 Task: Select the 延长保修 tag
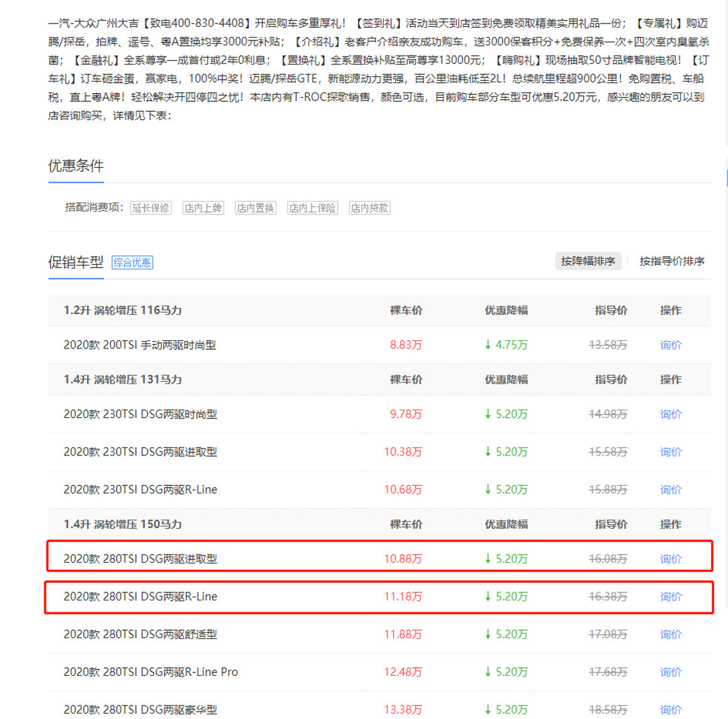click(151, 208)
